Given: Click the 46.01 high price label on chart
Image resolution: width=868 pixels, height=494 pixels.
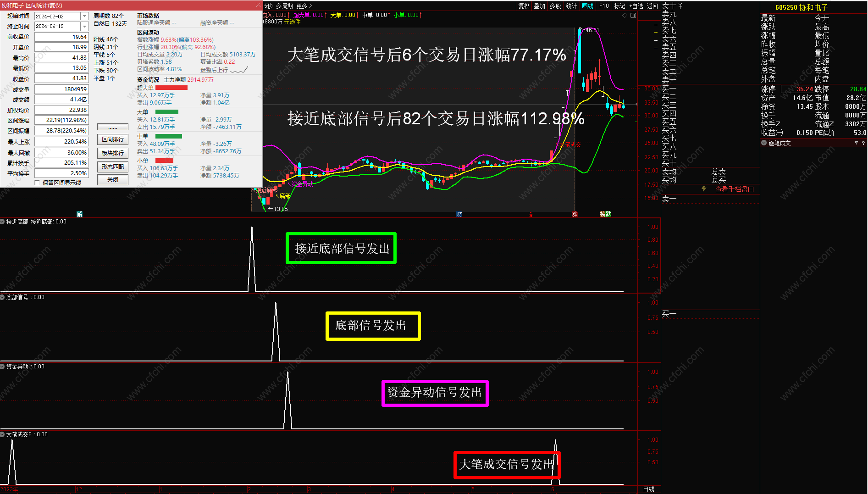Looking at the screenshot, I should point(592,30).
